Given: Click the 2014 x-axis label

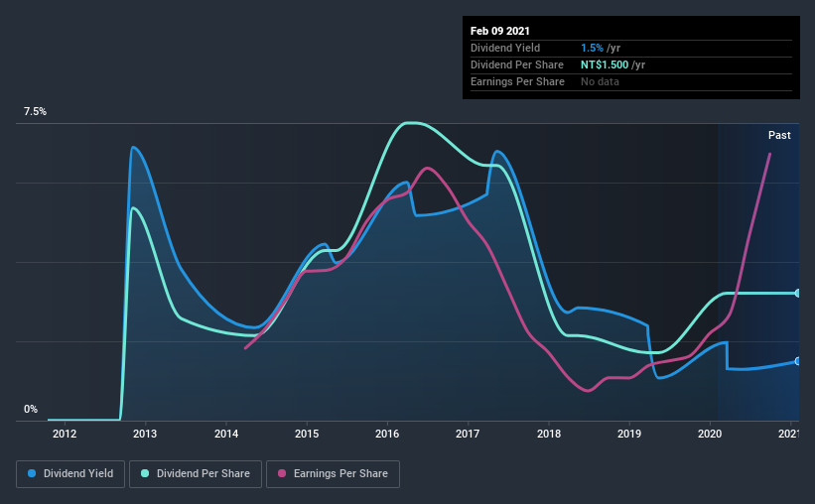Looking at the screenshot, I should click(x=226, y=434).
